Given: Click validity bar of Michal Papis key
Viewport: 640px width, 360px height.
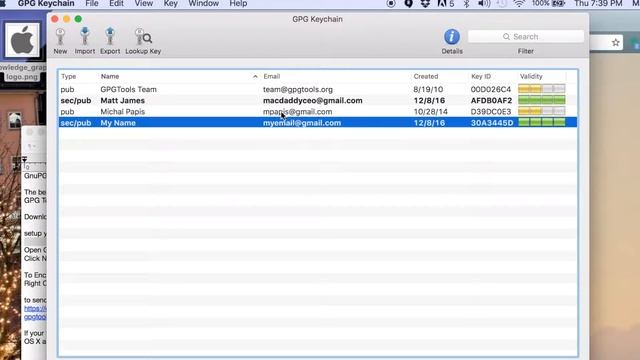Looking at the screenshot, I should tap(542, 111).
